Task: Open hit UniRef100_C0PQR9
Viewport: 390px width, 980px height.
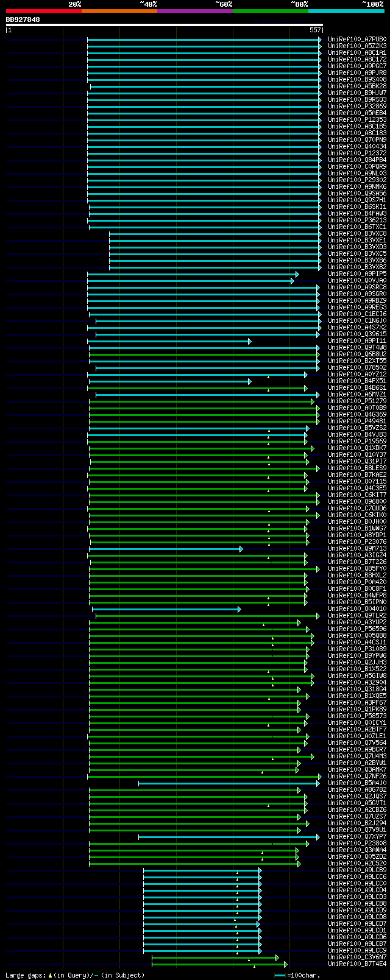Action: 357,167
